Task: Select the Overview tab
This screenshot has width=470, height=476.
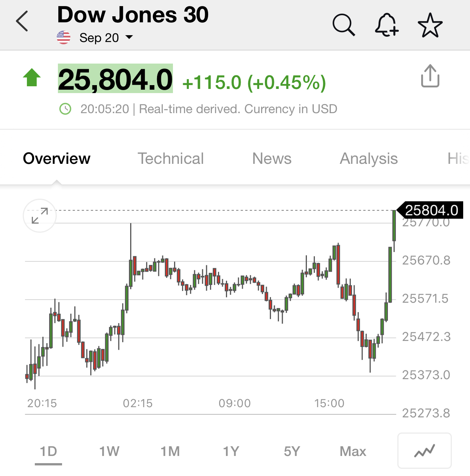Action: point(57,159)
